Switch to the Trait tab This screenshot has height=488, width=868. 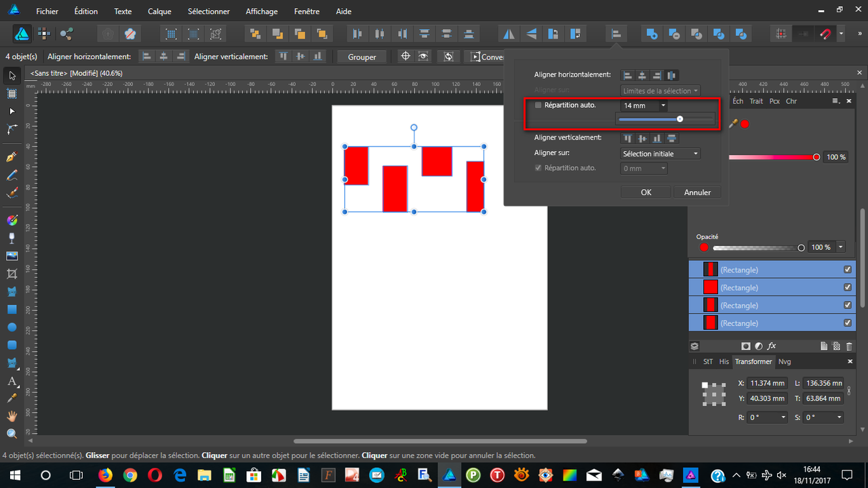click(x=756, y=101)
